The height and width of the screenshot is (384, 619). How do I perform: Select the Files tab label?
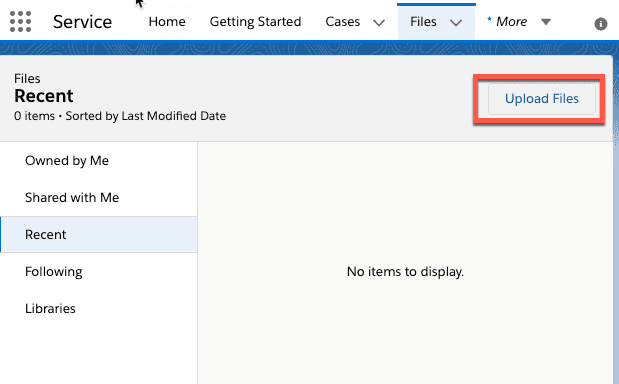click(423, 21)
